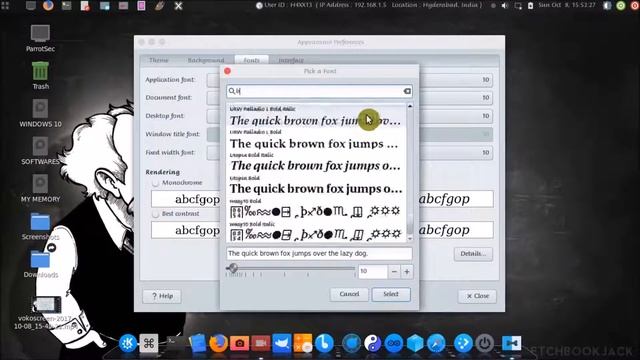Switch to the Fonts tab

[x=251, y=60]
